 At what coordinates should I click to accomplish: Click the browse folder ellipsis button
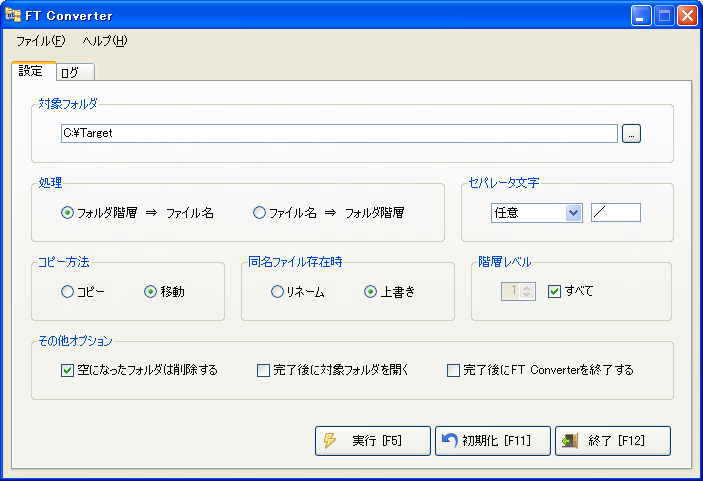(631, 133)
